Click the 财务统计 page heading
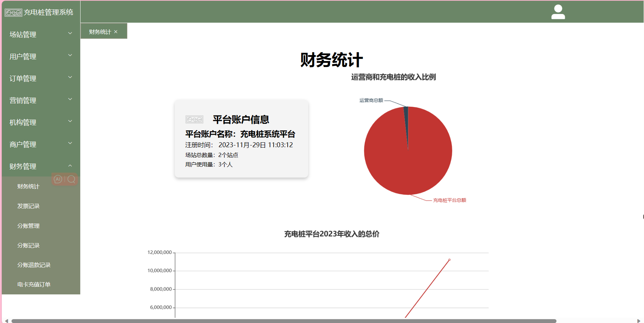The width and height of the screenshot is (644, 323). click(x=332, y=60)
